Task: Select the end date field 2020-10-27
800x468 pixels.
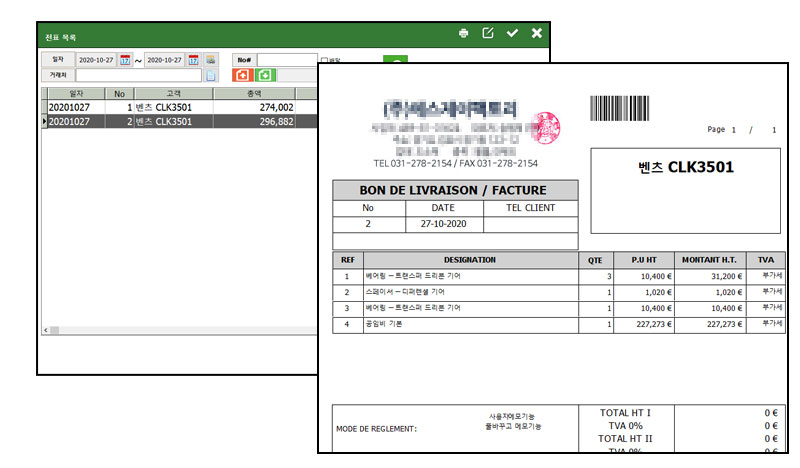Action: tap(165, 60)
